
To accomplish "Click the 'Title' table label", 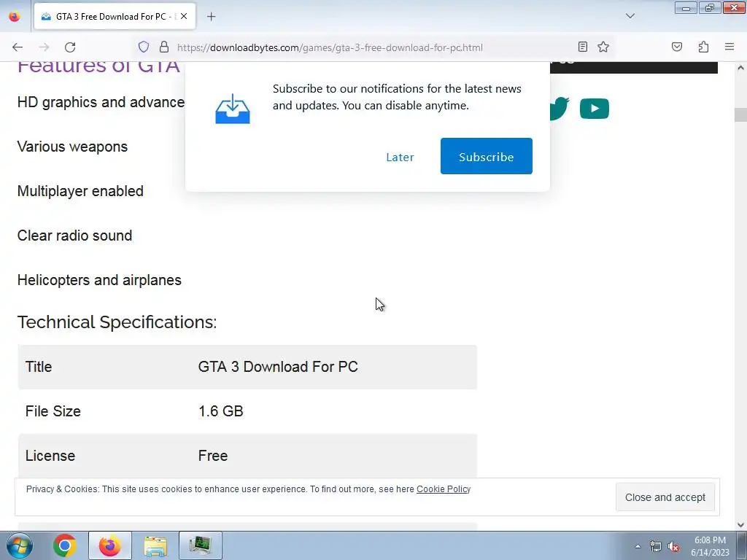I will click(x=39, y=367).
